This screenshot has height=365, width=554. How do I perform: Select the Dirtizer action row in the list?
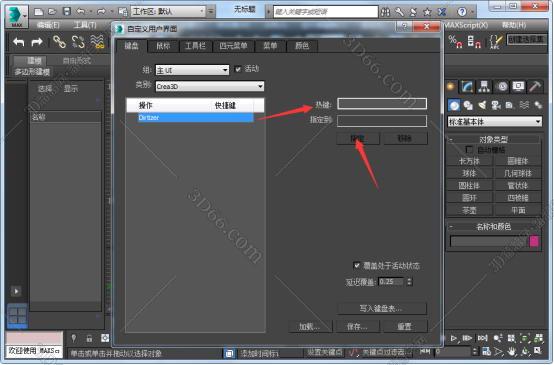click(x=195, y=118)
